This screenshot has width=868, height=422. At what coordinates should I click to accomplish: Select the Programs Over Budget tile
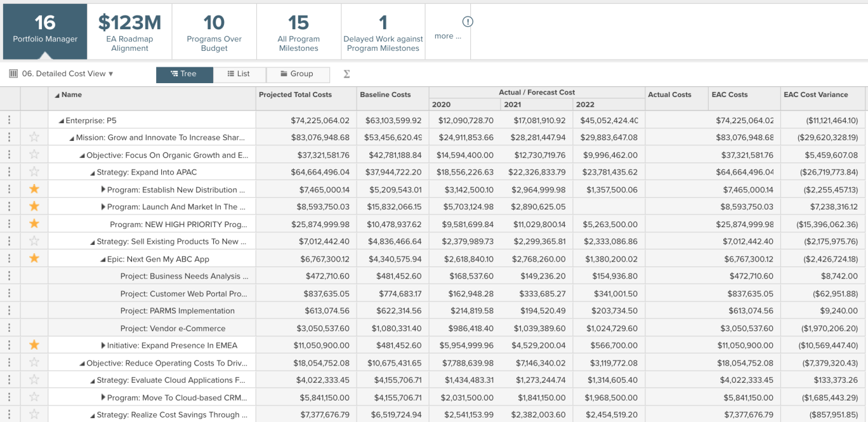tap(214, 31)
